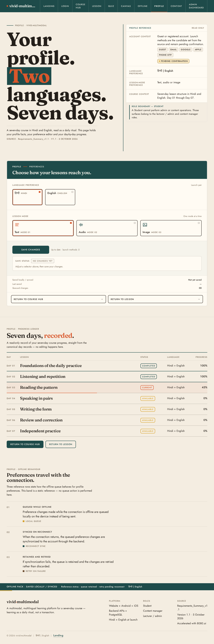Select the English language preference
214x644 pixels.
pos(60,197)
